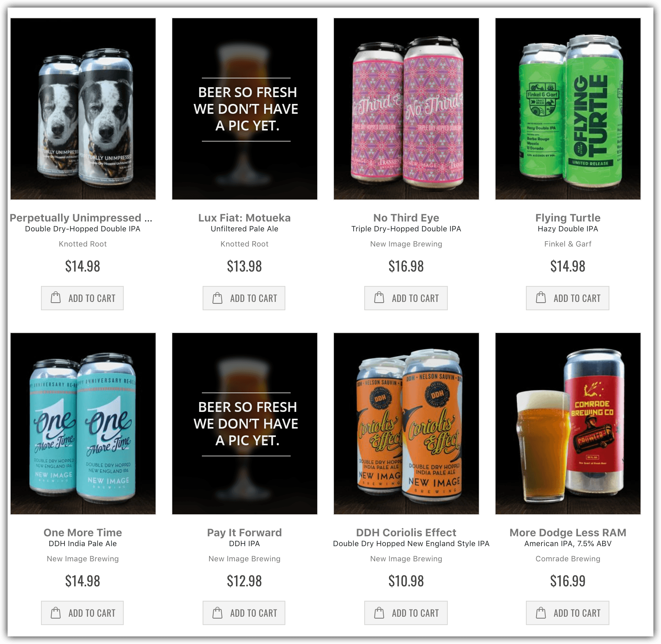The image size is (661, 644).
Task: Click the bag icon for Lux Fiat: Motueka
Action: pos(217,298)
